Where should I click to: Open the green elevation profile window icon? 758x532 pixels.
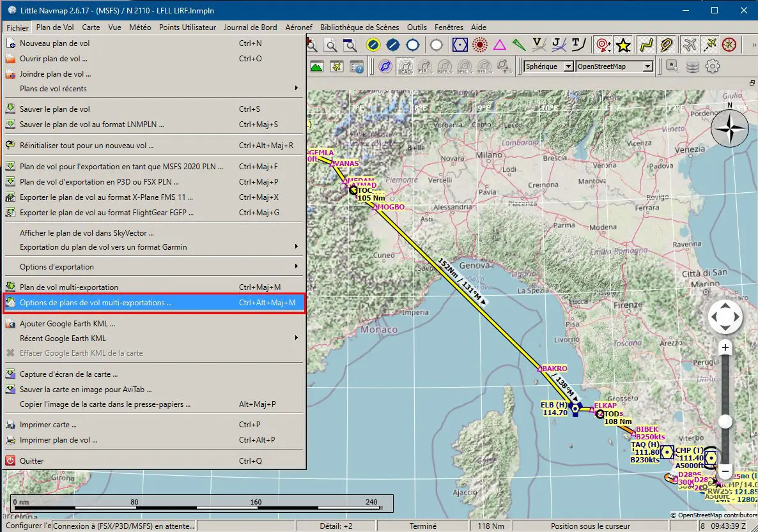(317, 66)
